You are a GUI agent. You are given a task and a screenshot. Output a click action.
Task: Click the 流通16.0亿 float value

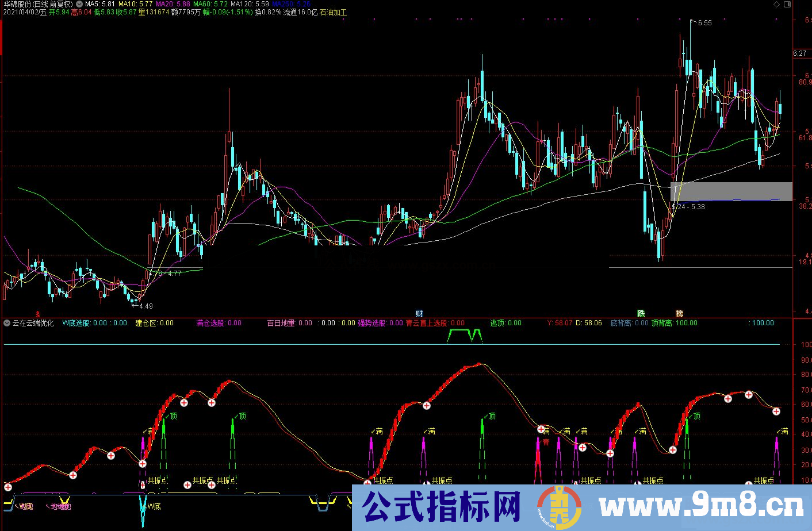(301, 12)
